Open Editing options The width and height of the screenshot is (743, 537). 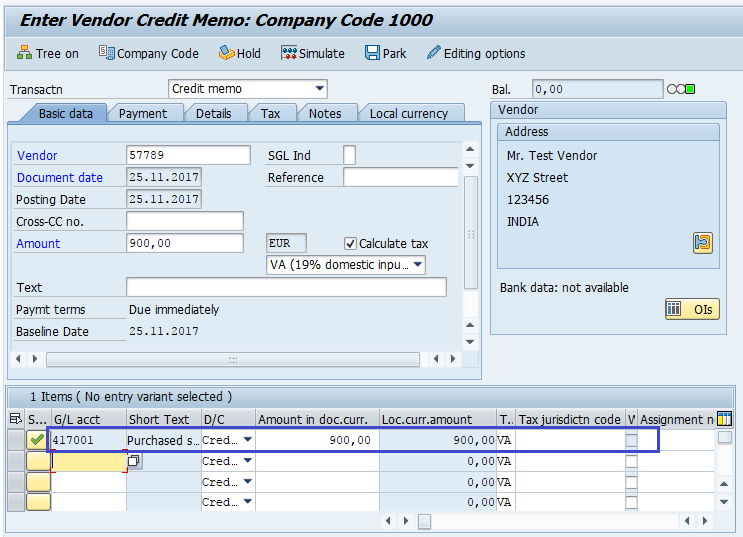tap(476, 54)
